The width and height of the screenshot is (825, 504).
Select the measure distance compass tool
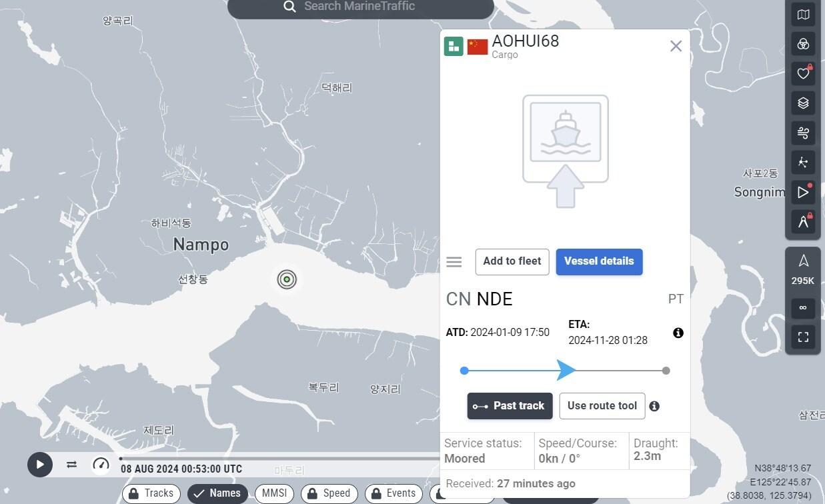pyautogui.click(x=803, y=222)
